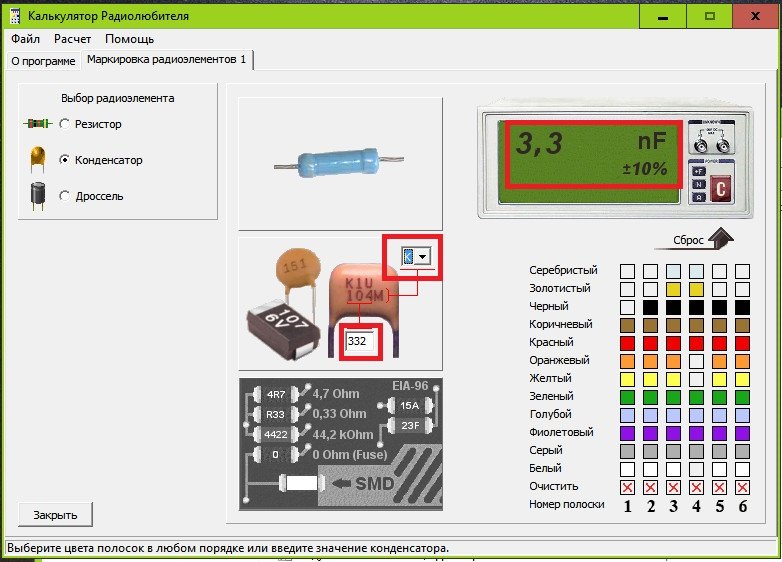This screenshot has height=562, width=782.
Task: Click the capacitor code field showing 332
Action: coord(357,342)
